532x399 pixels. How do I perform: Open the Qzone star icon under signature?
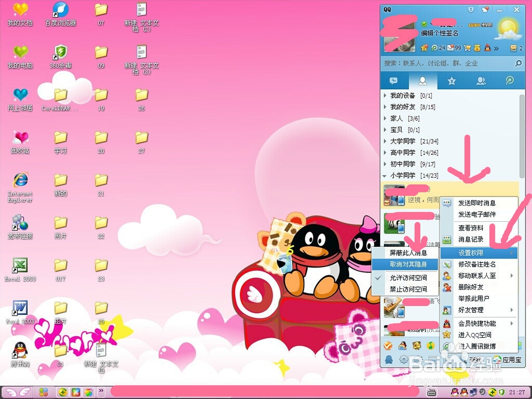pos(424,48)
